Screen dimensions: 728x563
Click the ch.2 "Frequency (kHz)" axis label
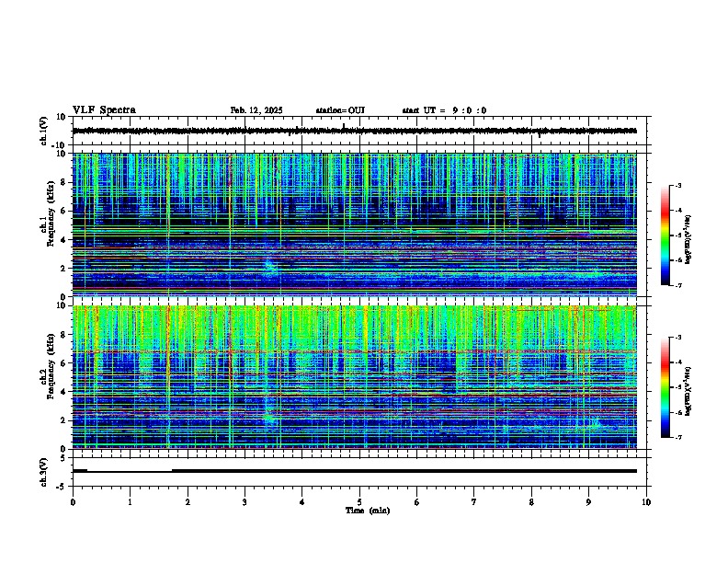click(51, 366)
